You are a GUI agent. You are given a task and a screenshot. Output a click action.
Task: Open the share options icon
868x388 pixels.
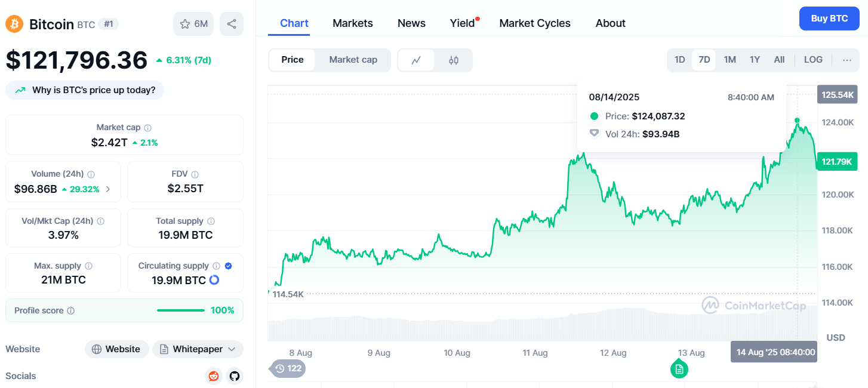[232, 24]
